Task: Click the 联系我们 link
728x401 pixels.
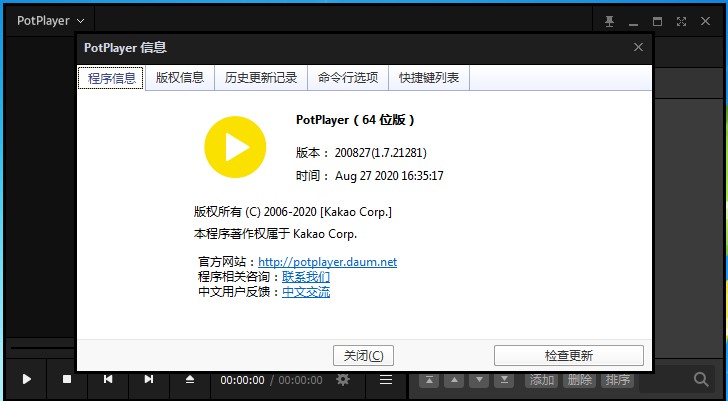Action: coord(306,277)
